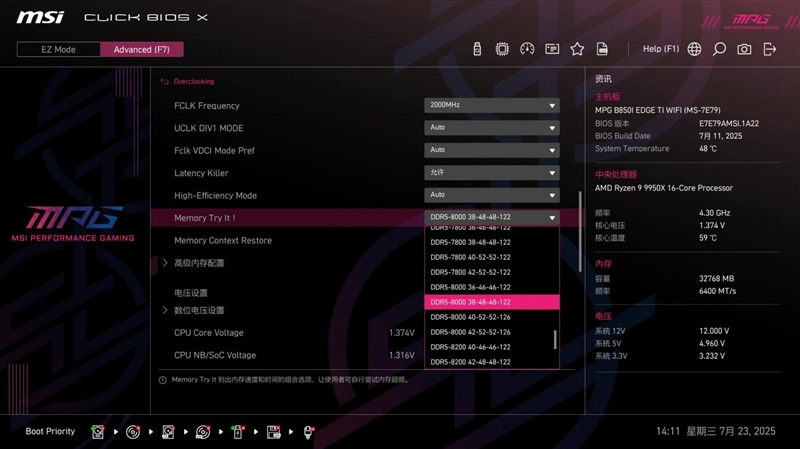
Task: Open the Fclk VDCI Mode Pref dropdown
Action: pyautogui.click(x=492, y=150)
